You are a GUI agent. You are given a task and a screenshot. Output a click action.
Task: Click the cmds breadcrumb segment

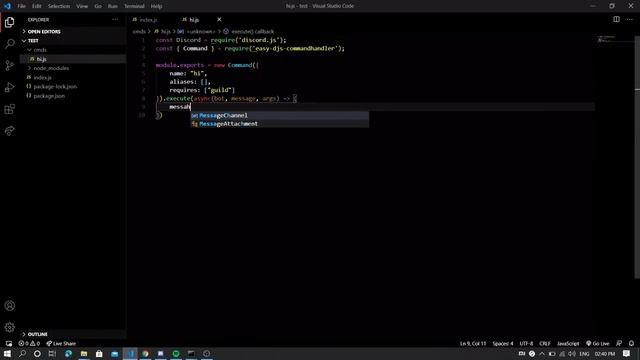[139, 31]
